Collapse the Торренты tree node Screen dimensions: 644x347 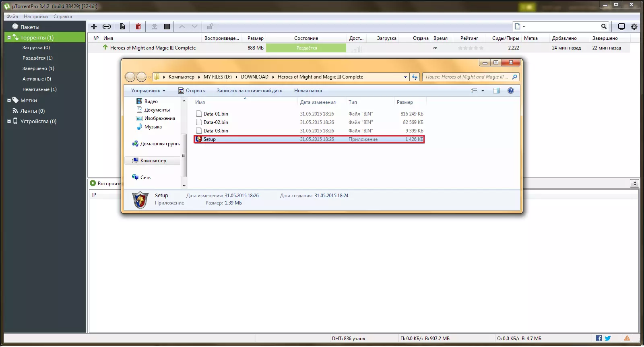tap(9, 37)
